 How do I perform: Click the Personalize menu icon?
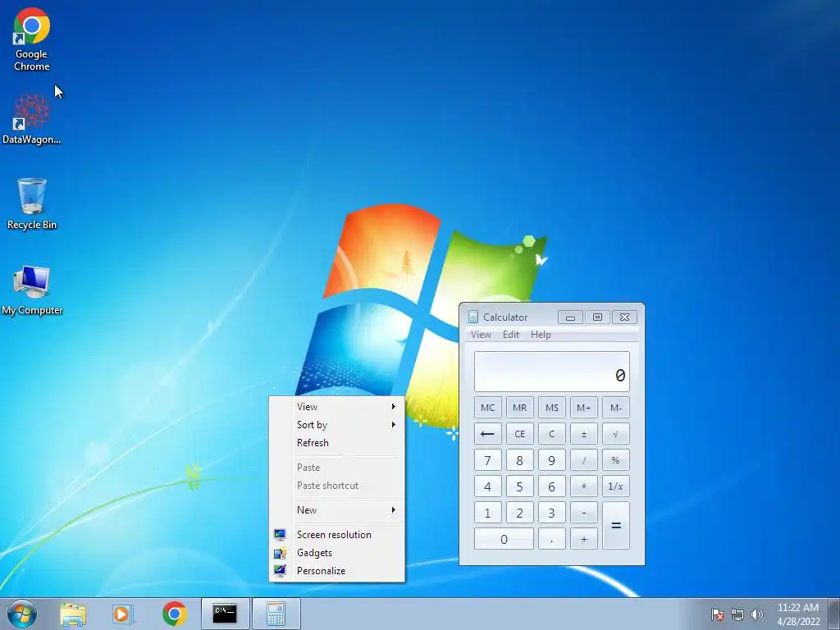point(280,571)
